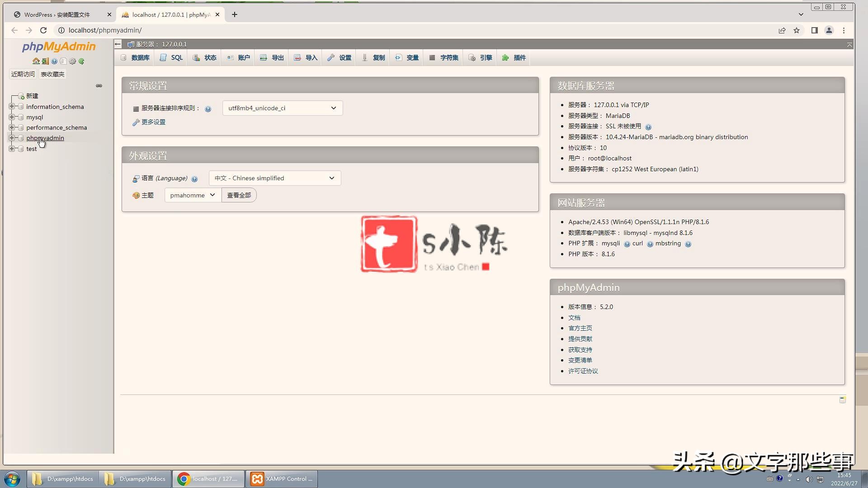Click the help icon beside collation label
The width and height of the screenshot is (868, 488).
(x=208, y=109)
